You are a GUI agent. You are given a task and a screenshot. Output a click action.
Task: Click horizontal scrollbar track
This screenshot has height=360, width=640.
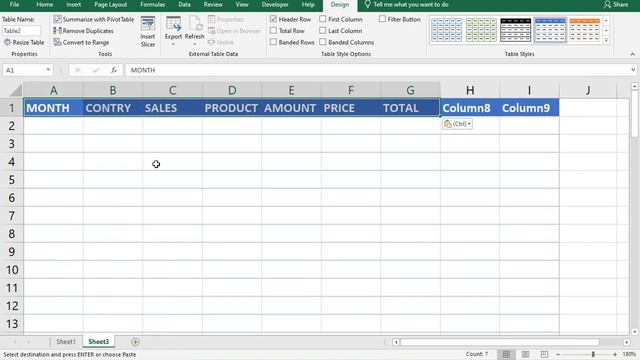pyautogui.click(x=500, y=342)
